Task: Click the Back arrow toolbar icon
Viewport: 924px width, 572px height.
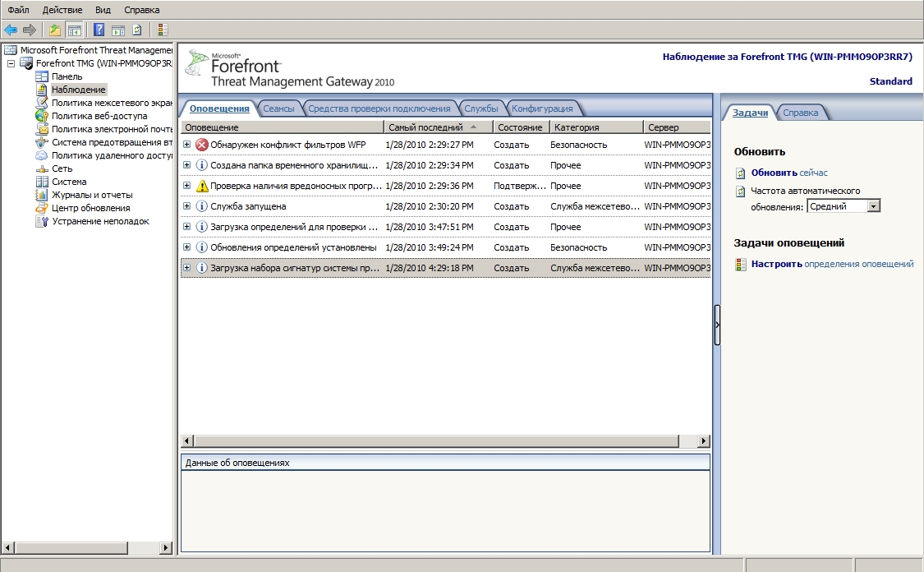Action: pos(11,30)
